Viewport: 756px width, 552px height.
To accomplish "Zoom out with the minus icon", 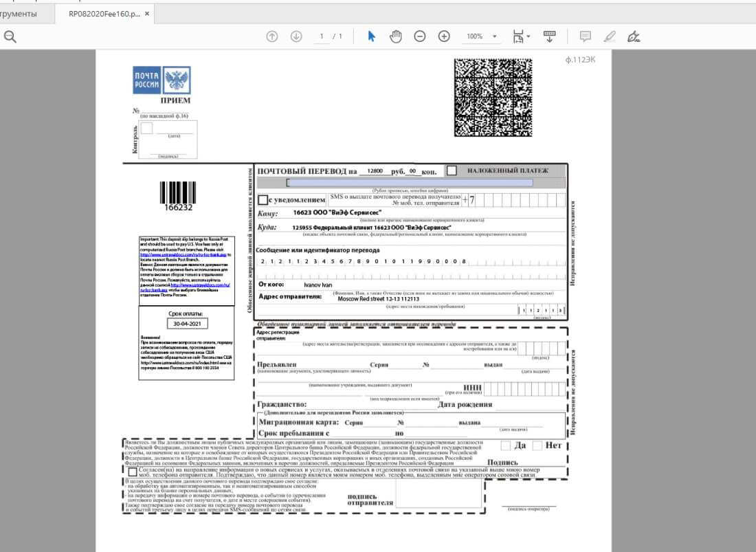I will 419,36.
